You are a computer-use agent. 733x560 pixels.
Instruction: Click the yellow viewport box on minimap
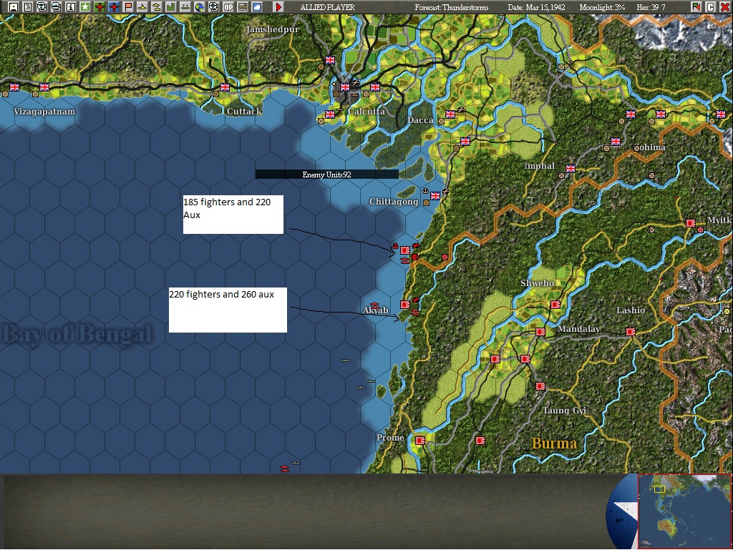(659, 489)
